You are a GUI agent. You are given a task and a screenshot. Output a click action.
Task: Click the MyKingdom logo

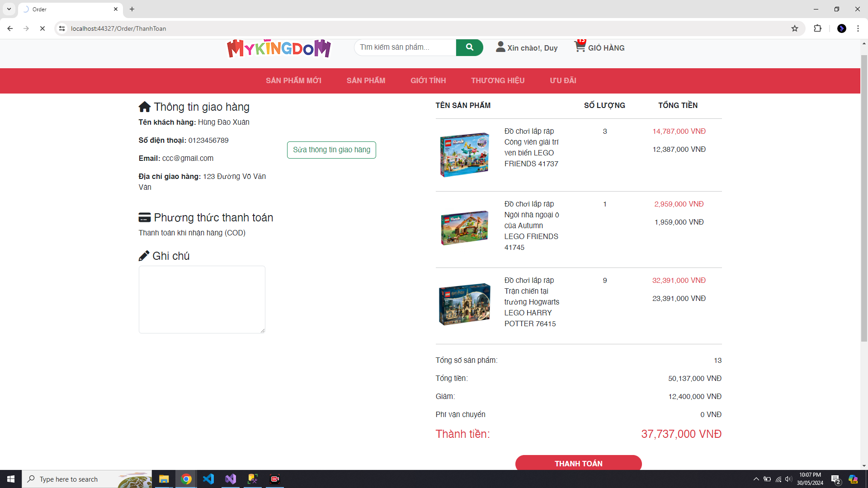point(278,49)
